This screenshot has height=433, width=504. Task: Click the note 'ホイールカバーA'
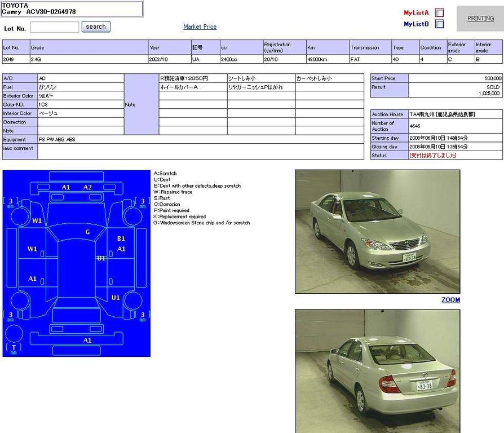tap(179, 87)
